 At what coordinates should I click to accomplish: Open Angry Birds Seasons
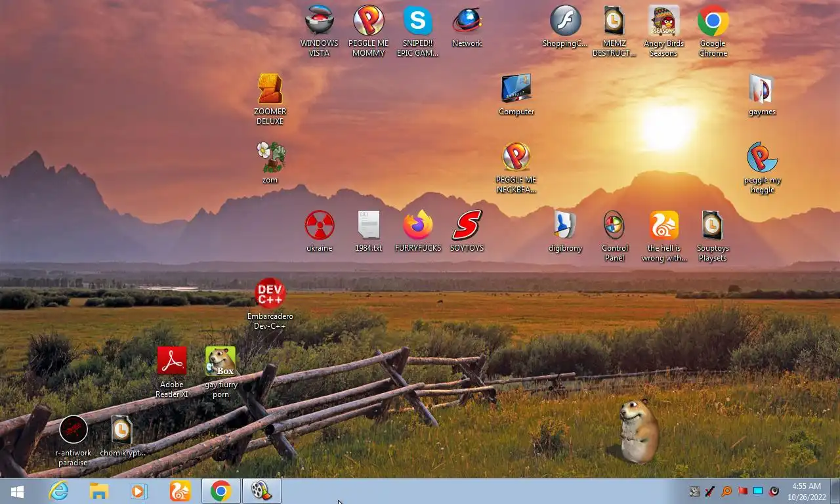(x=663, y=31)
